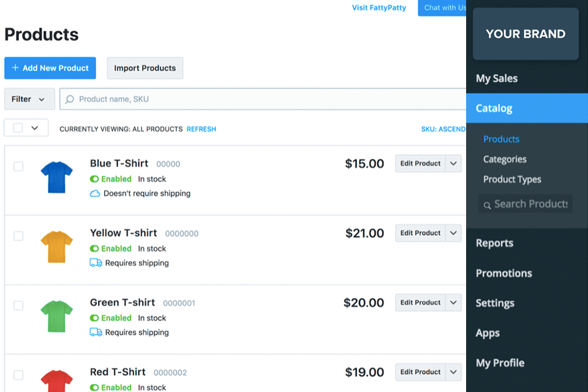Click the shipping truck icon for Yellow T-Shirt
This screenshot has height=392, width=588.
pyautogui.click(x=94, y=263)
